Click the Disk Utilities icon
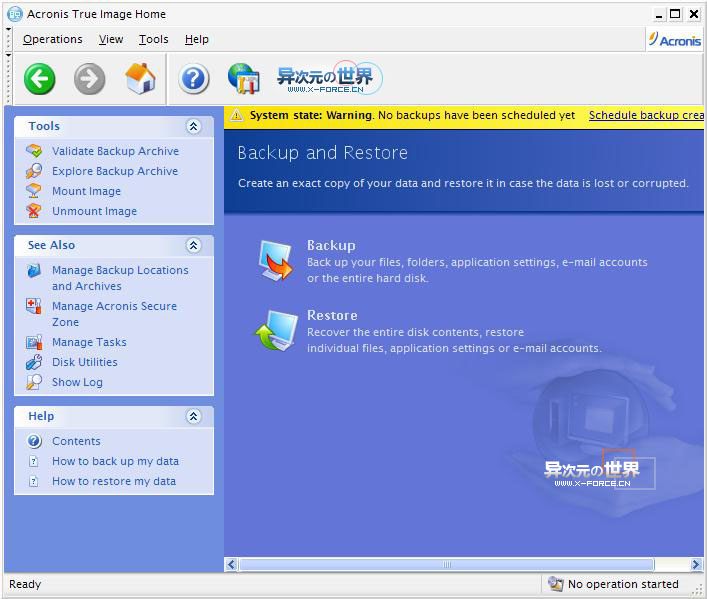Image resolution: width=707 pixels, height=599 pixels. click(34, 363)
